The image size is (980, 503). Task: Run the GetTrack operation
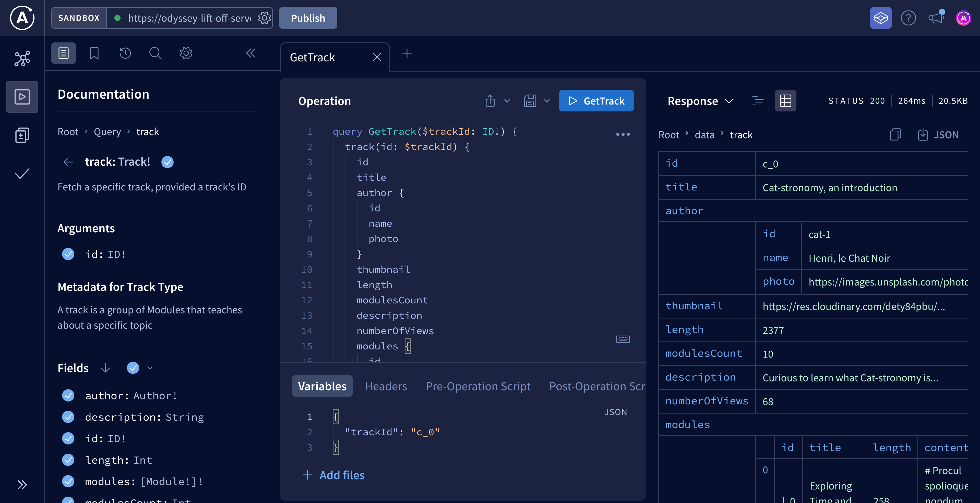[x=596, y=101]
